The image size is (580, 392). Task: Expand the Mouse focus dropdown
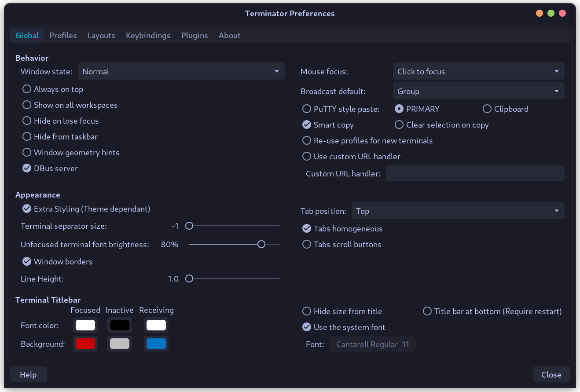[478, 72]
